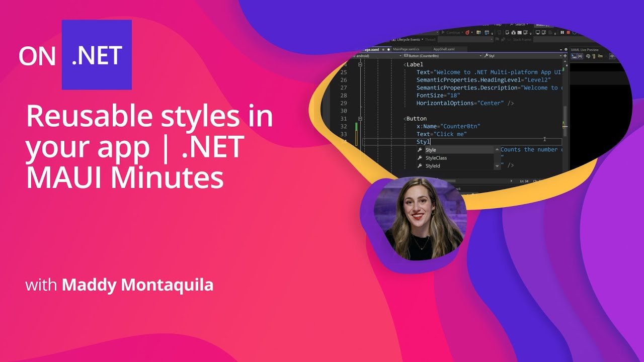Click the palette-shaped icon in XAML Live Preview

588,56
